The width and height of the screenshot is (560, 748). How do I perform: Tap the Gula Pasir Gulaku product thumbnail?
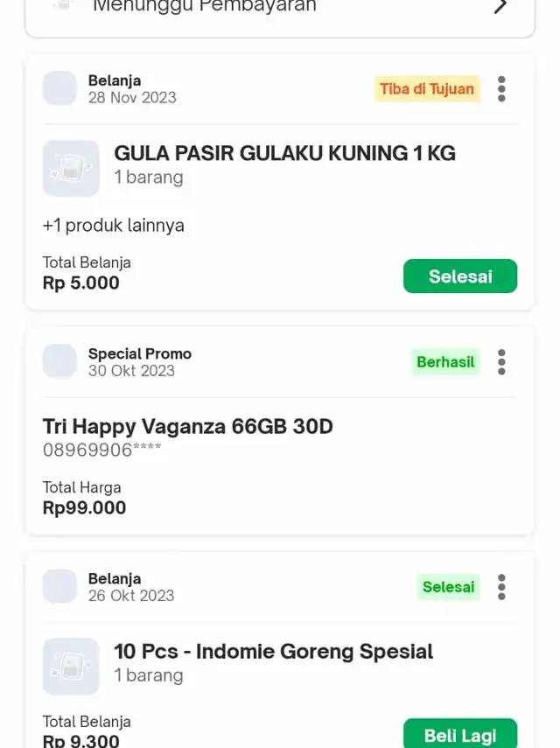[x=71, y=168]
